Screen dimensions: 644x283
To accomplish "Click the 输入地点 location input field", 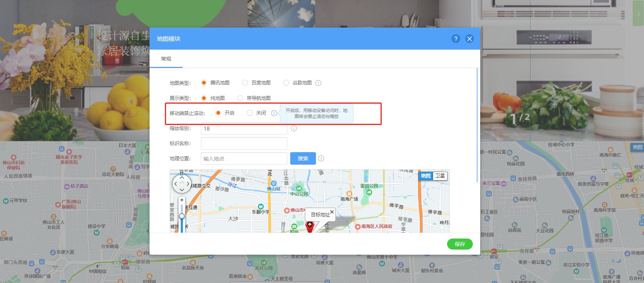I will [x=244, y=158].
